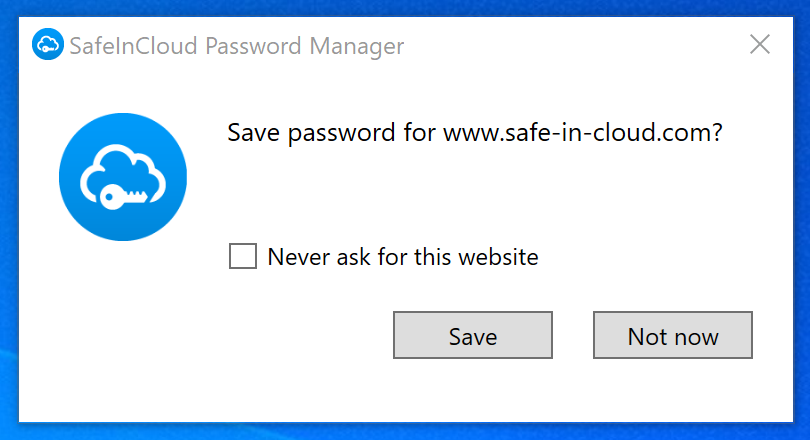The image size is (810, 440).
Task: Click the Save button
Action: (x=472, y=336)
